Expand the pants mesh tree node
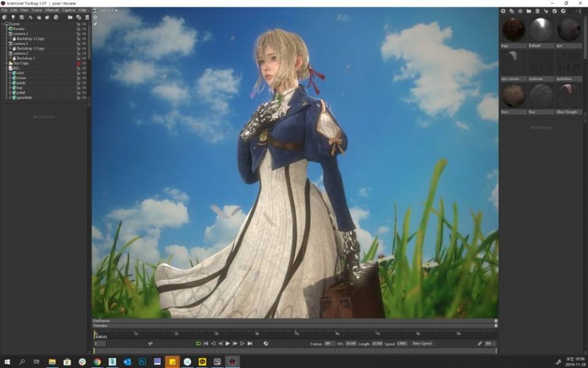The height and width of the screenshot is (368, 588). point(10,83)
